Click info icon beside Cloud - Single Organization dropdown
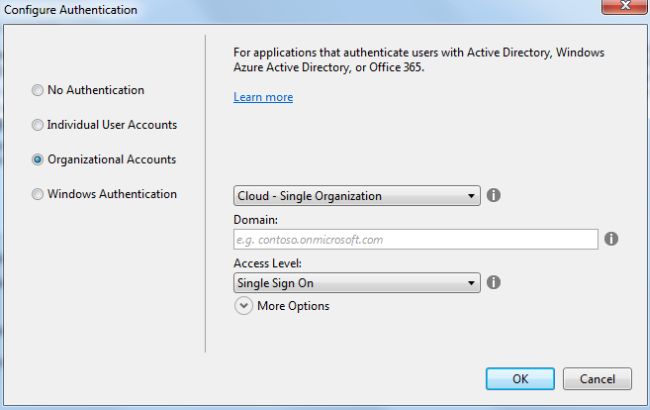650x410 pixels. (x=493, y=196)
